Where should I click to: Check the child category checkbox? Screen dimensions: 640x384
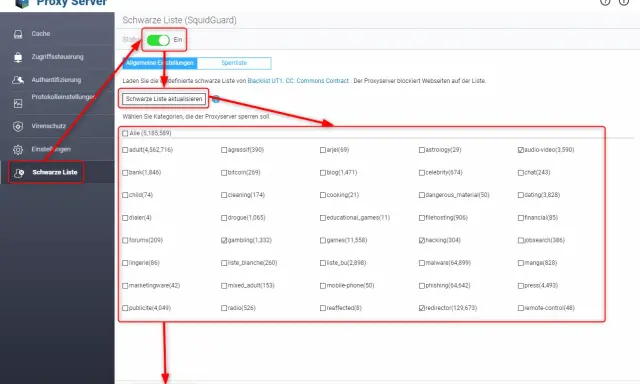(x=125, y=195)
